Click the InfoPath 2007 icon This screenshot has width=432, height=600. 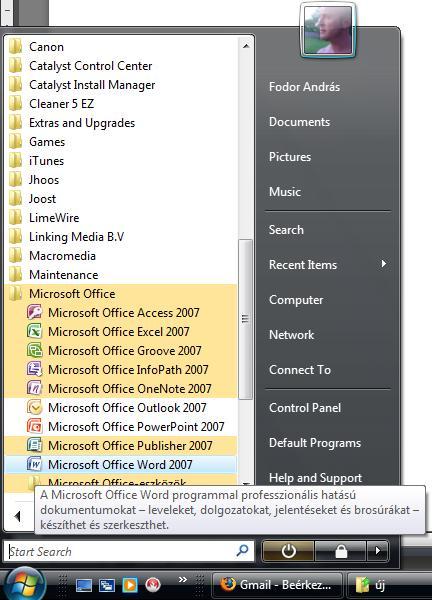[34, 369]
